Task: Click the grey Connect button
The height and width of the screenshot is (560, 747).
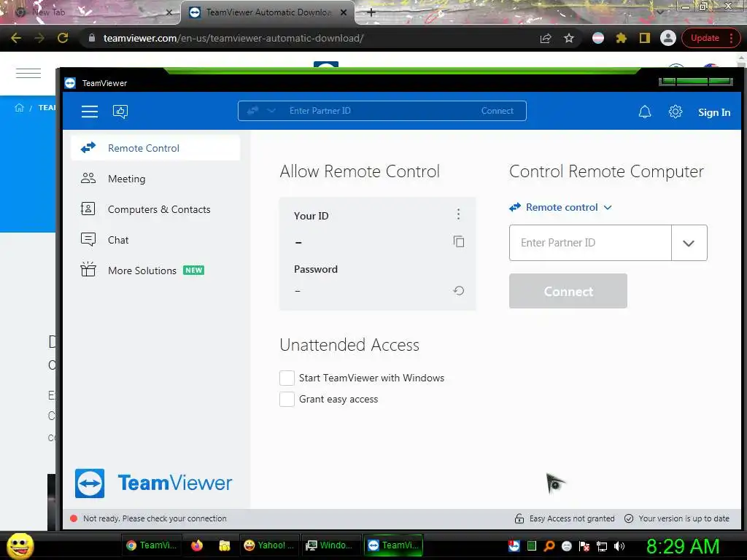Action: (568, 291)
